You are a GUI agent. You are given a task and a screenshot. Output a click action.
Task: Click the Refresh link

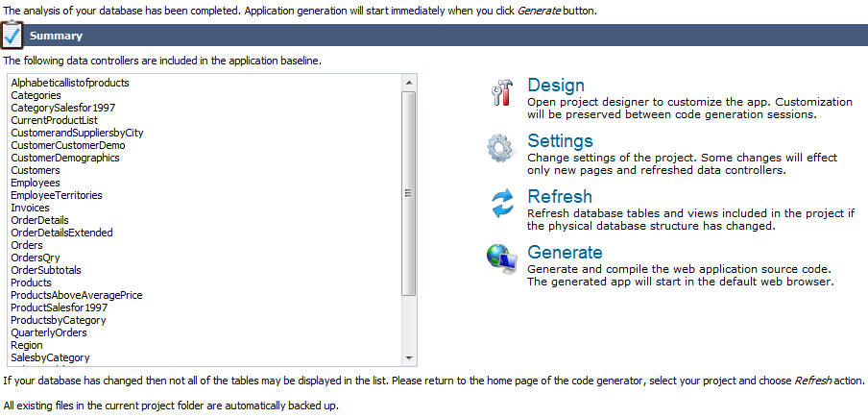(560, 197)
